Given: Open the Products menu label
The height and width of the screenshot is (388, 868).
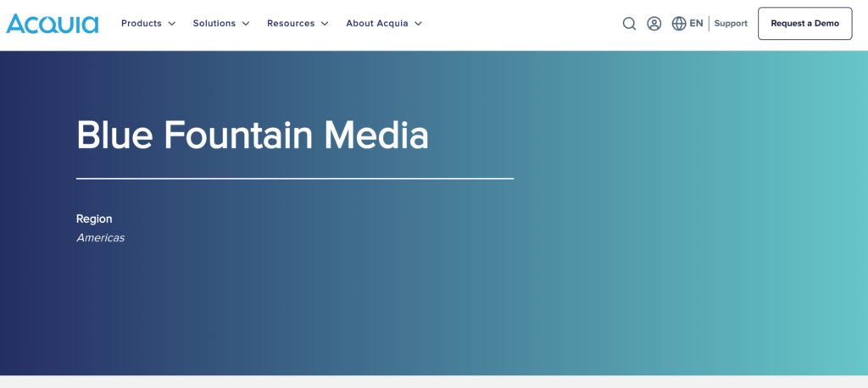Looking at the screenshot, I should pos(141,24).
